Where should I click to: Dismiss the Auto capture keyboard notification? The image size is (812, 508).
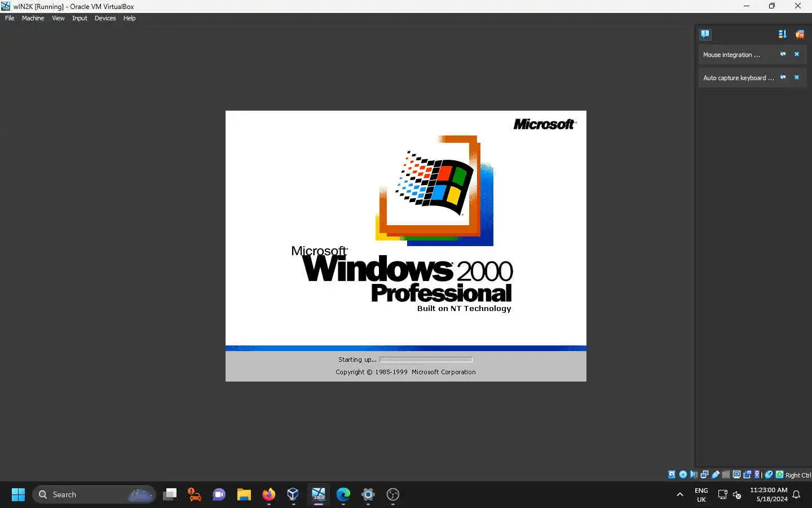797,77
